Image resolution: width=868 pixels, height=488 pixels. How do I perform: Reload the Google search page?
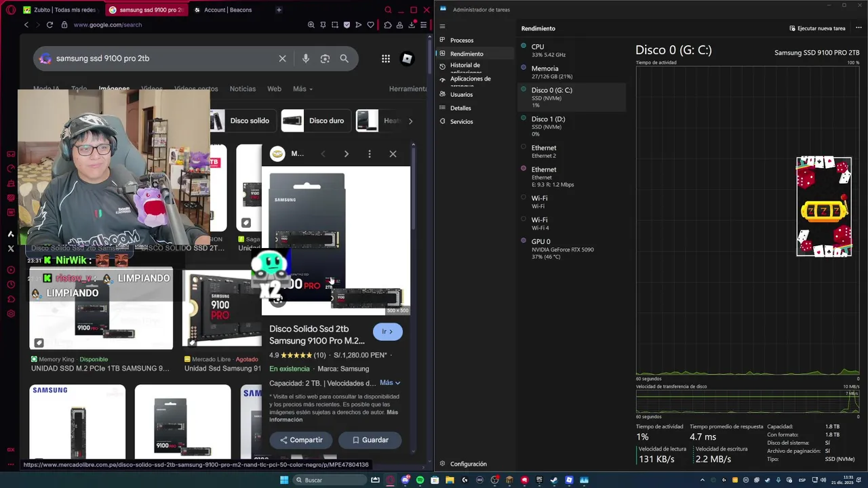[50, 25]
